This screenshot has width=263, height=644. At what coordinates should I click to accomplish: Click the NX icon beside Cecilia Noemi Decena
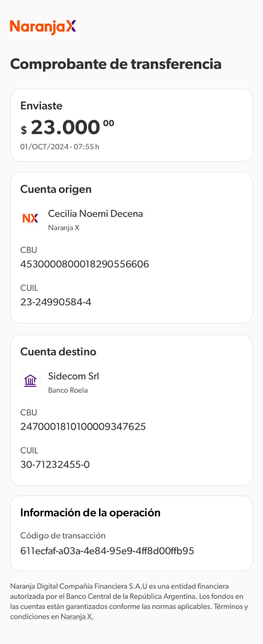tap(30, 218)
